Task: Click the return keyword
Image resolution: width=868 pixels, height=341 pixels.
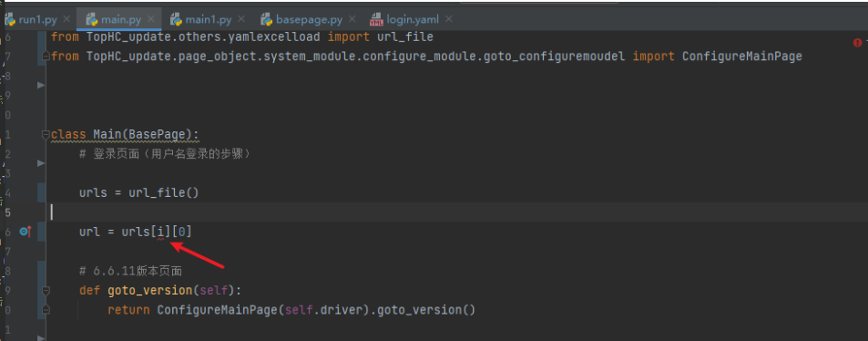Action: coord(128,310)
